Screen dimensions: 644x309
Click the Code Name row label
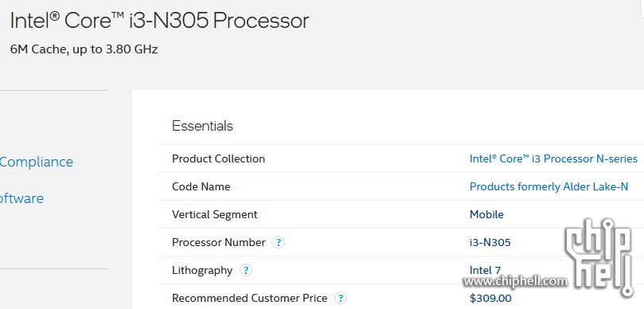[x=201, y=186]
